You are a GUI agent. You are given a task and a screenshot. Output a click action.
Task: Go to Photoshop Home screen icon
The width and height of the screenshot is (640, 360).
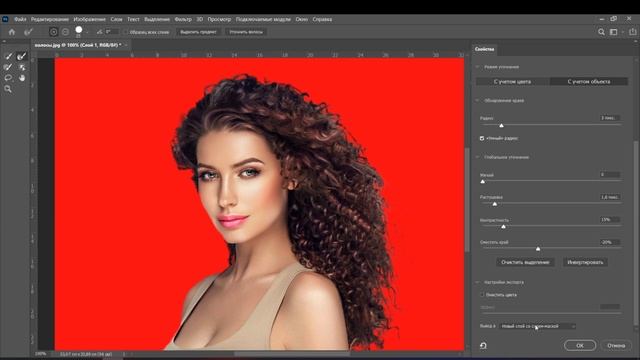[x=12, y=32]
